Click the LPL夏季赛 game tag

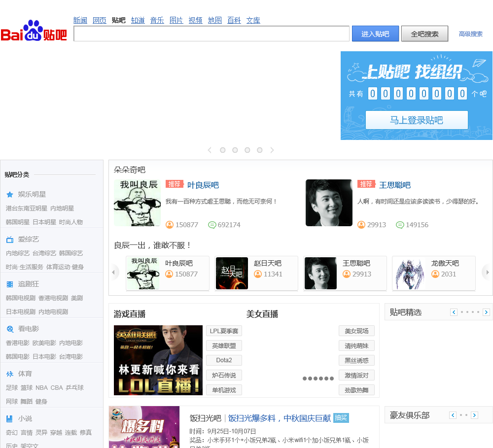[x=224, y=331]
